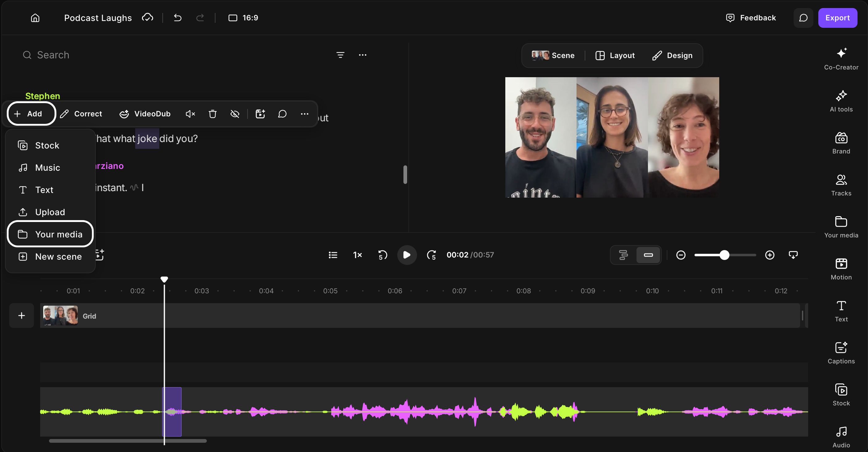Click the transcript vertical scrollbar
This screenshot has height=452, width=868.
(x=405, y=174)
